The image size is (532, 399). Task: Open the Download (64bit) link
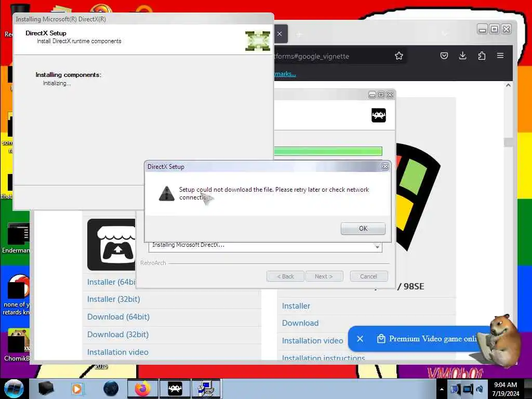pyautogui.click(x=118, y=317)
